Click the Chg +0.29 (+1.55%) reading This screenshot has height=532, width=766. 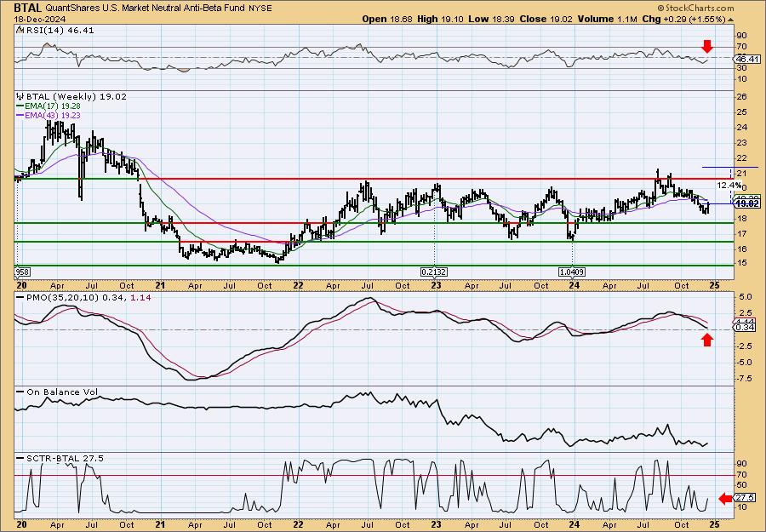684,19
